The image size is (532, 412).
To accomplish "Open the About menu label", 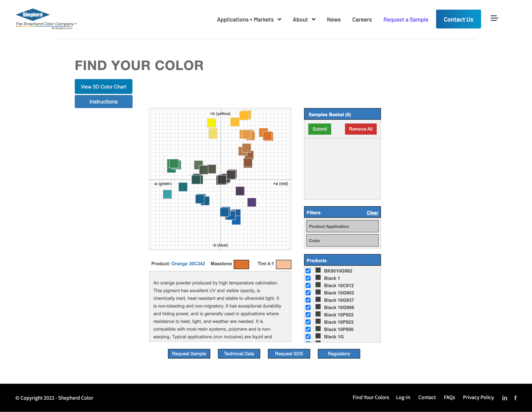I will [x=300, y=19].
